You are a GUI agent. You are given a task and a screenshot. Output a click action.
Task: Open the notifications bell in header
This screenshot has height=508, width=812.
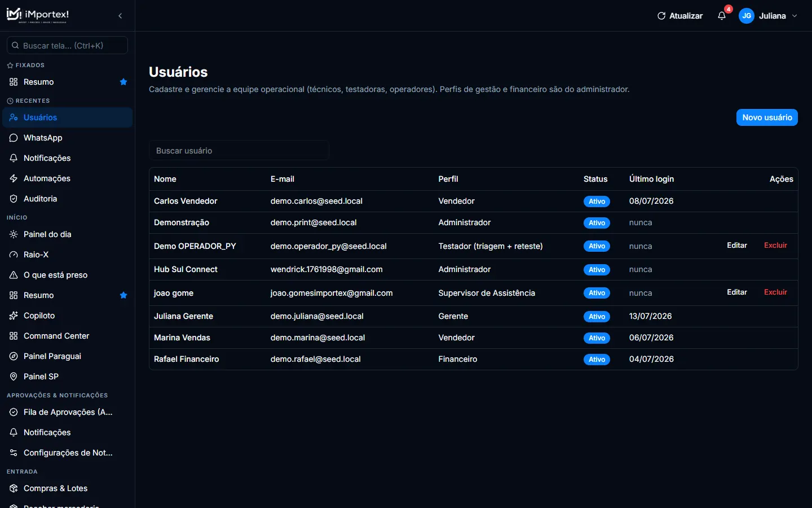click(x=722, y=16)
